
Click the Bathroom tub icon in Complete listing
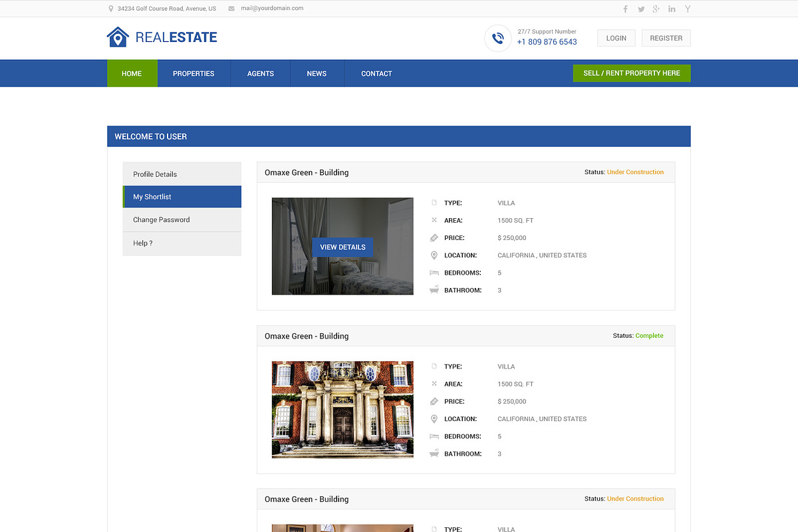coord(434,454)
